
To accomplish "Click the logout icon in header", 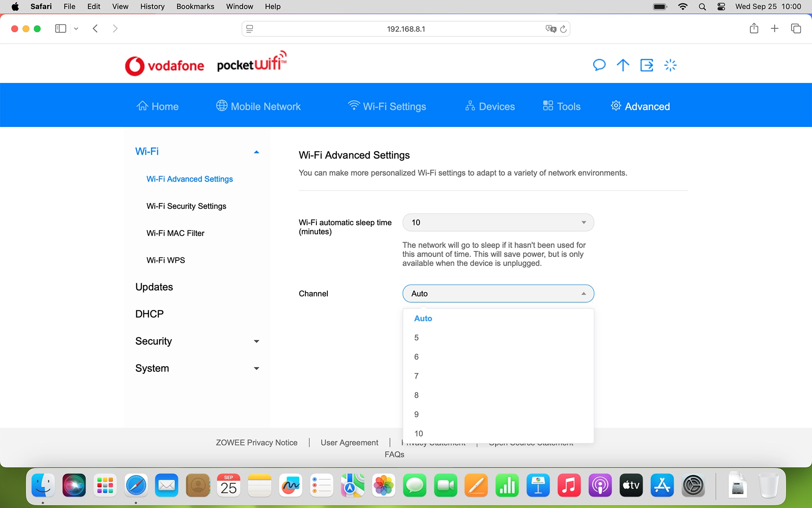I will 647,65.
